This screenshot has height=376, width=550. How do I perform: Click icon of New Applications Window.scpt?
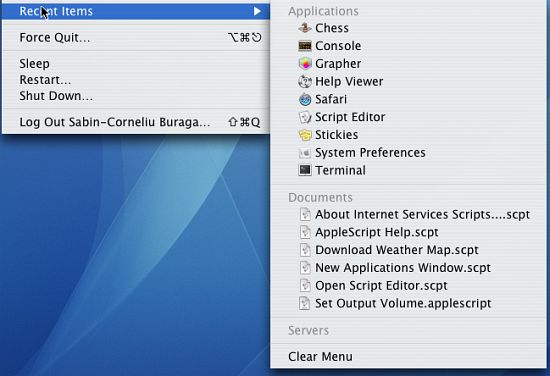pos(305,268)
